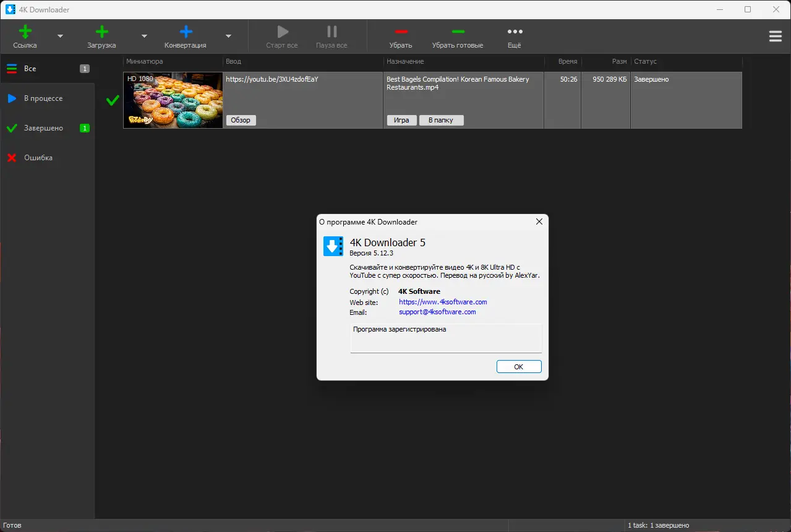
Task: Expand the Конвертация dropdown arrow
Action: point(228,36)
